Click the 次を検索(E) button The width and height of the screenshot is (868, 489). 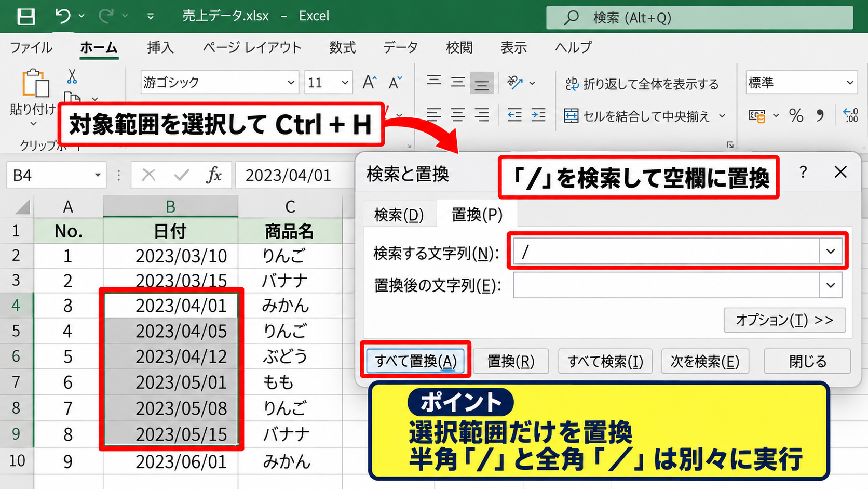click(705, 361)
